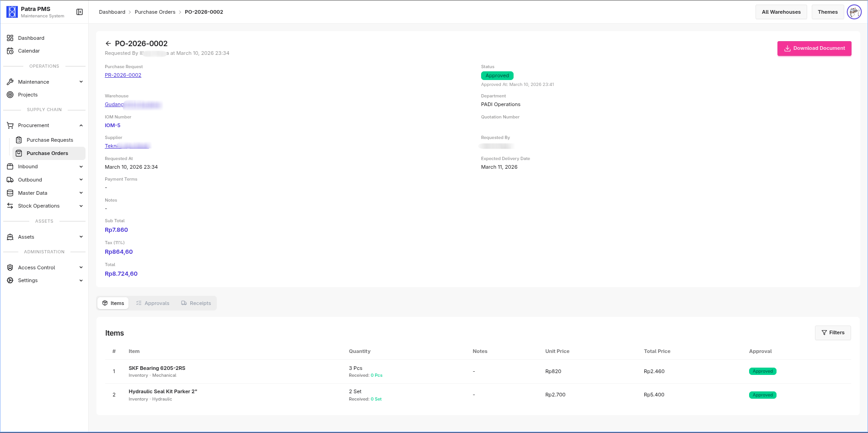Viewport: 868px width, 433px height.
Task: Click PADI Operations department value
Action: [501, 104]
